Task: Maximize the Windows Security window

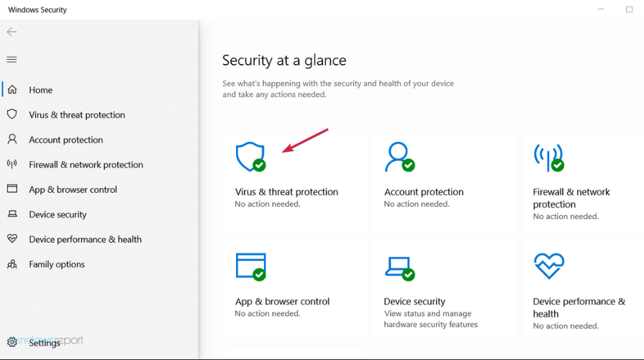Action: (629, 9)
